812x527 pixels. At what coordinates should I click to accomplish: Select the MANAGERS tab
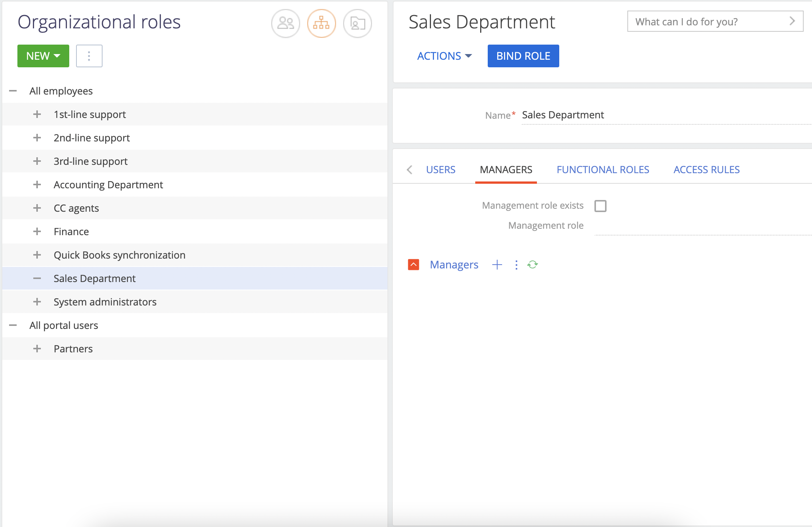pyautogui.click(x=506, y=170)
